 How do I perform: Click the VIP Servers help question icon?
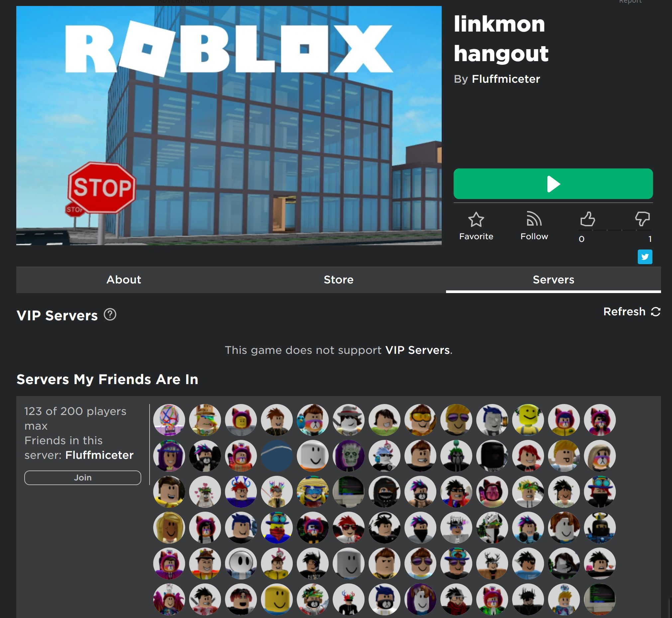(110, 315)
